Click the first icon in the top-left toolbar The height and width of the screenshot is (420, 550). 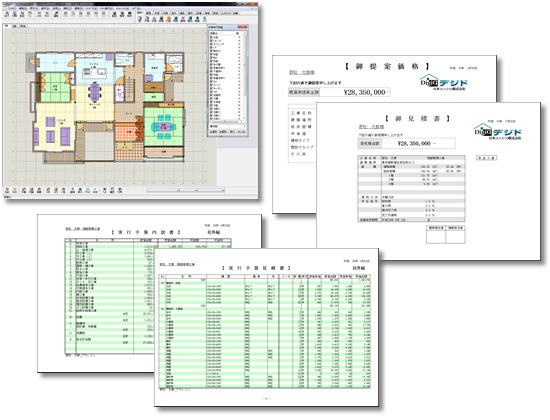(7, 14)
